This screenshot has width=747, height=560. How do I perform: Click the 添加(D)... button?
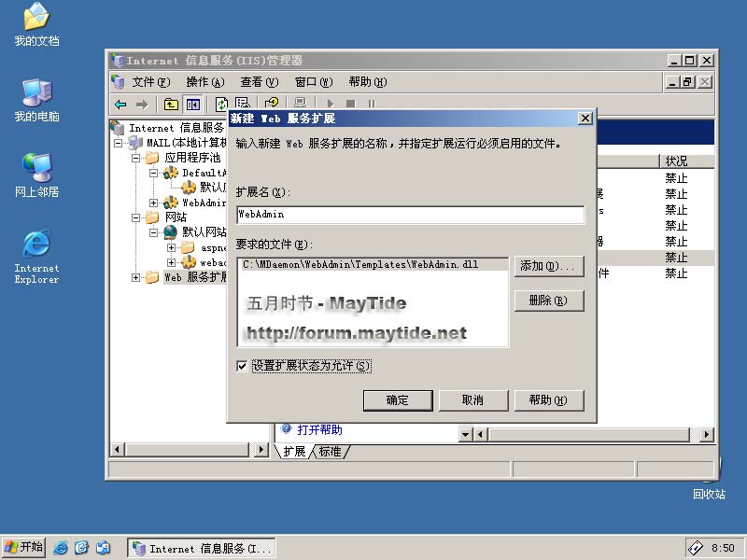(x=549, y=266)
